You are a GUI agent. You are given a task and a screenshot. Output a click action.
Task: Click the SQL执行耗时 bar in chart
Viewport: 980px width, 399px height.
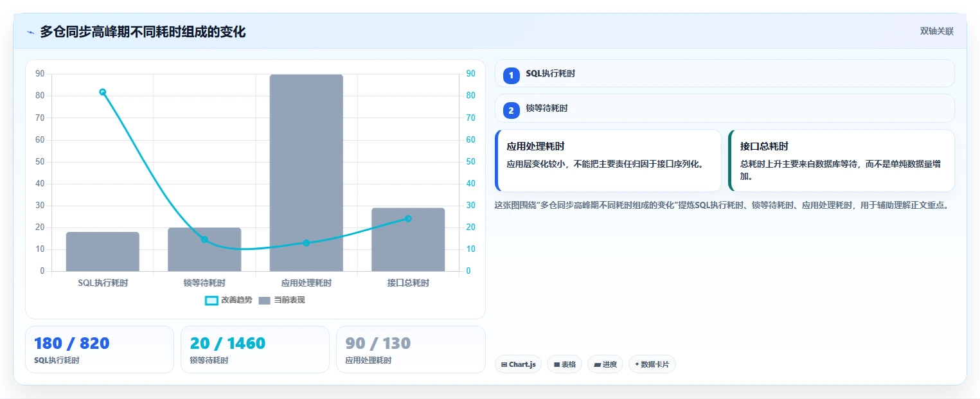pos(102,252)
